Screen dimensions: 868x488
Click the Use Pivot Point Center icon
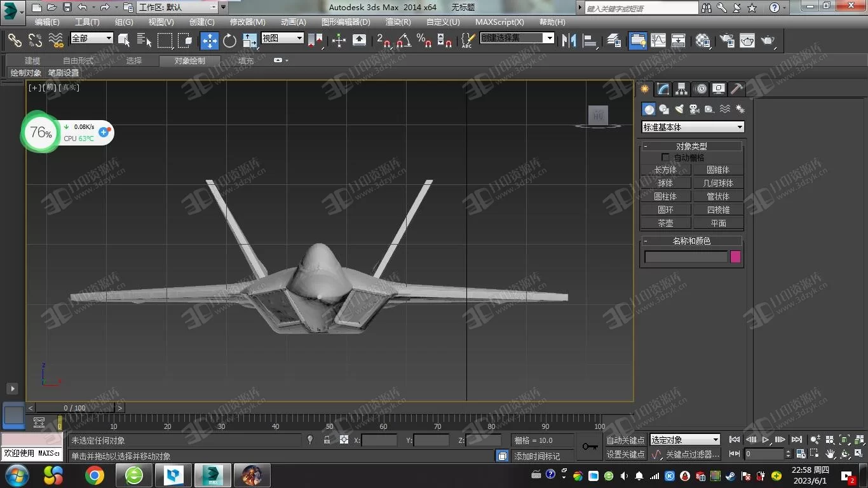point(315,41)
